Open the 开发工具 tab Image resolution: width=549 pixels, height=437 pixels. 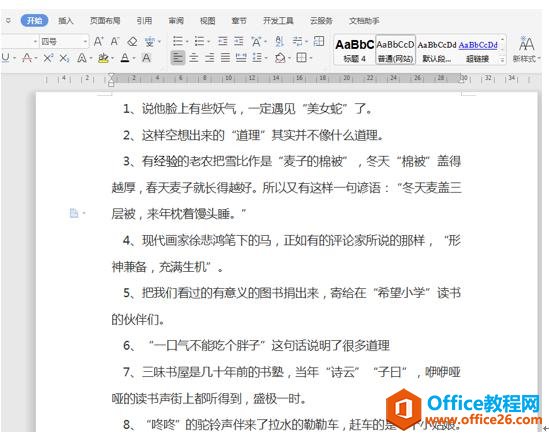pyautogui.click(x=278, y=21)
